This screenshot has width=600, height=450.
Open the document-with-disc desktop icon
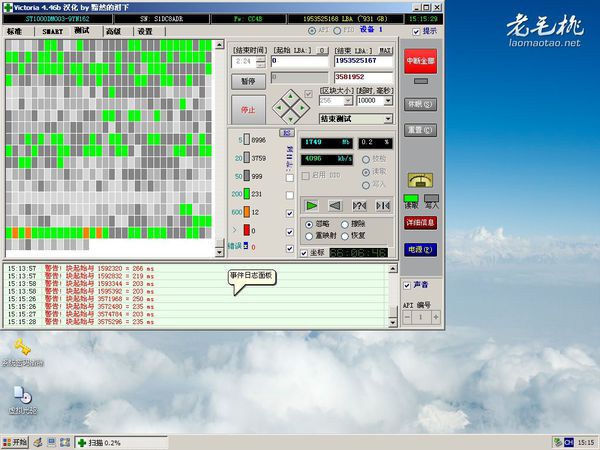23,395
